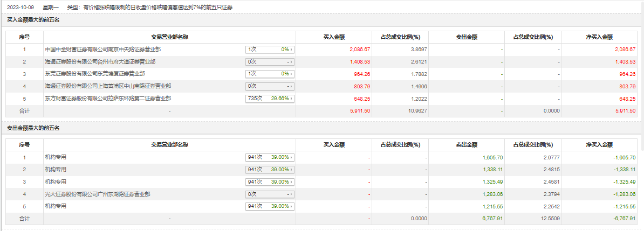Select the -1,325.49 net buy value
The image size is (644, 231).
point(625,182)
